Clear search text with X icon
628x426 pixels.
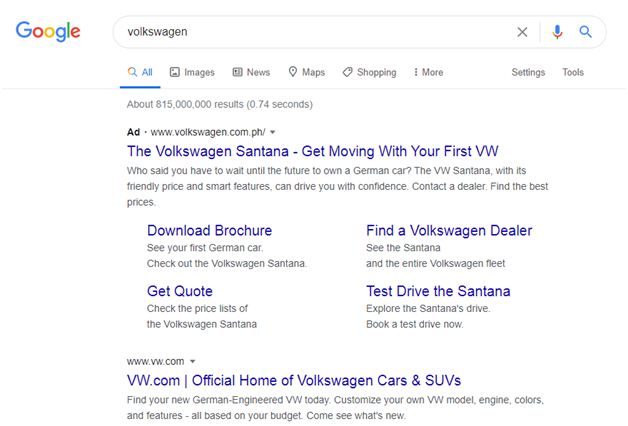[x=522, y=32]
